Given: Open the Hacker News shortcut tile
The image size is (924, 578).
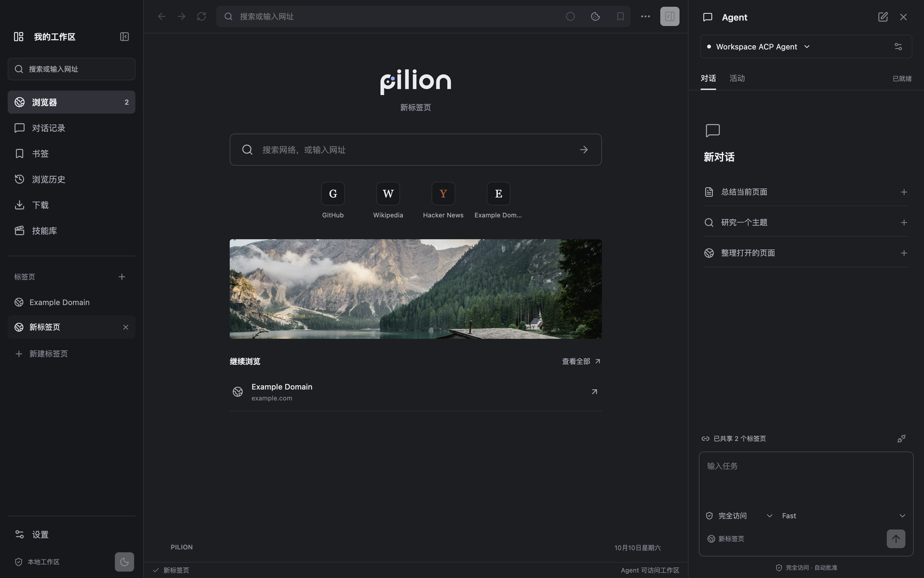Looking at the screenshot, I should [x=443, y=200].
